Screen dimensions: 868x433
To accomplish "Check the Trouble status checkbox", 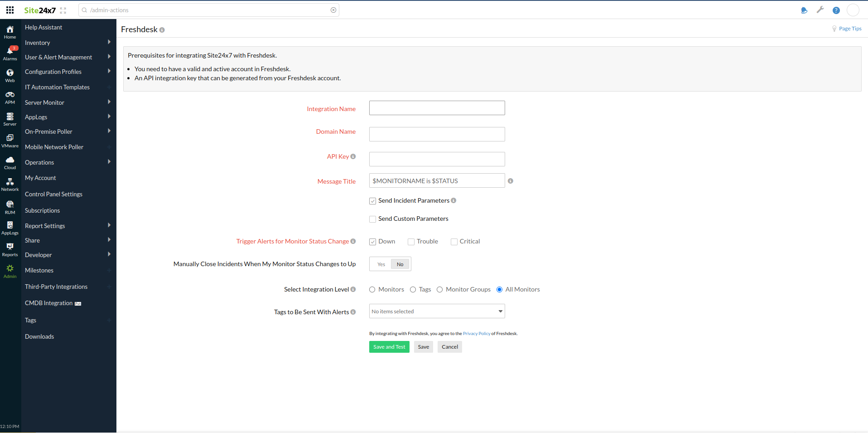I will pyautogui.click(x=411, y=242).
